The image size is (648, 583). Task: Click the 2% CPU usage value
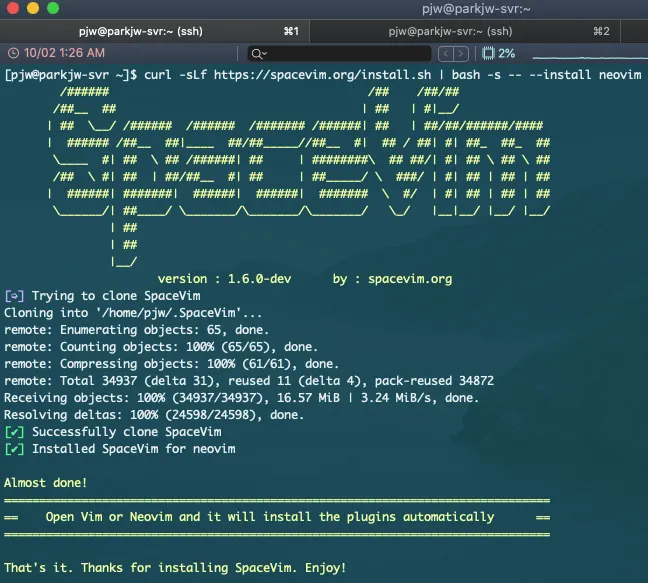pos(507,53)
